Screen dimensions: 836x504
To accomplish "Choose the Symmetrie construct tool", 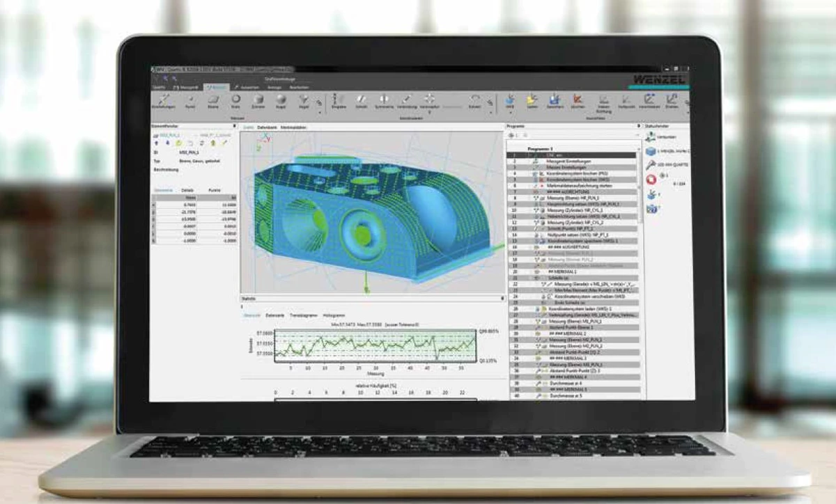I will [384, 102].
